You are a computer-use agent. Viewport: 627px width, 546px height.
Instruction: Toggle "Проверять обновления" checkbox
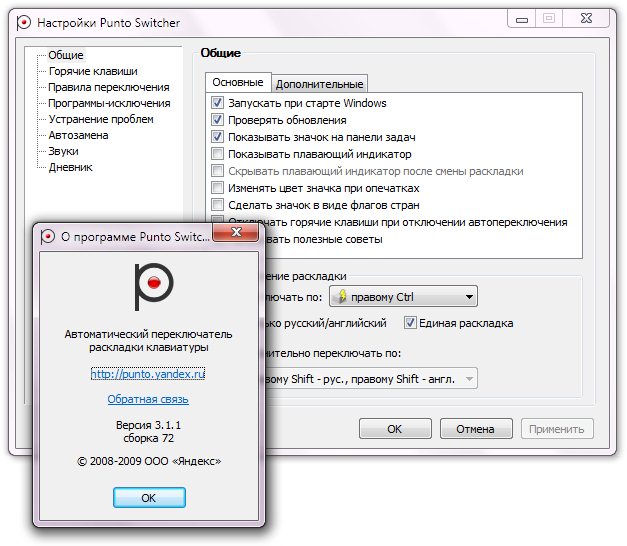(218, 120)
